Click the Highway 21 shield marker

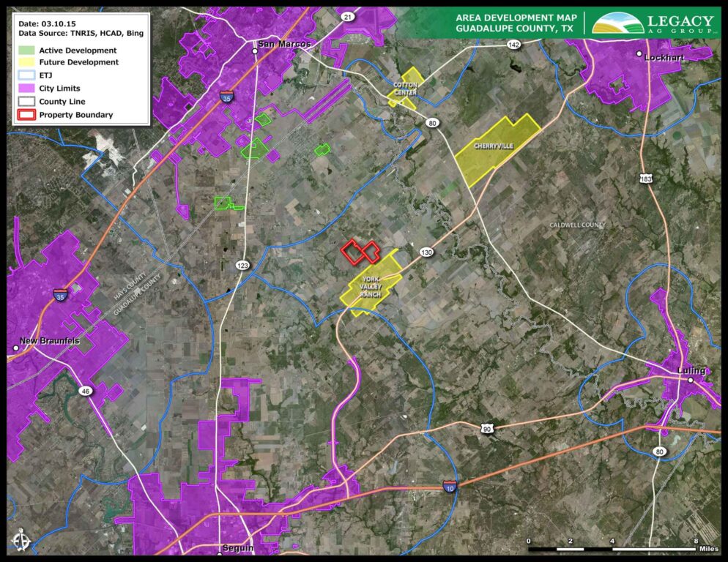tap(348, 17)
